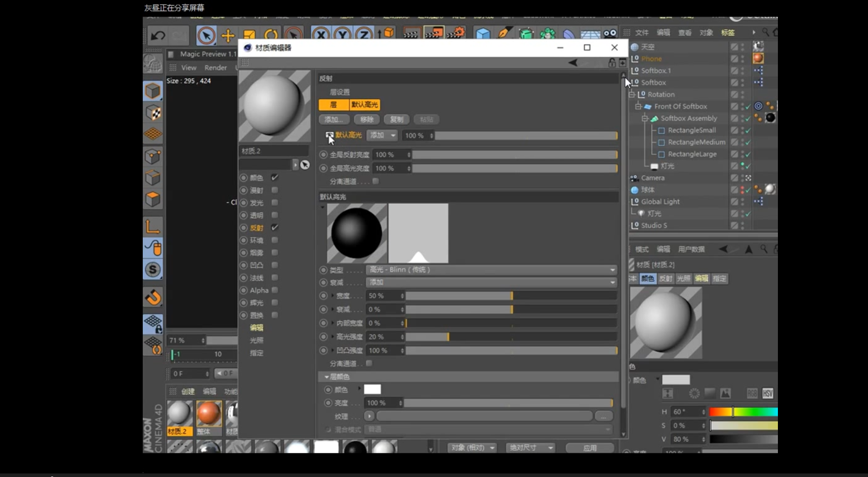Click the HSV color mode icon
Image resolution: width=868 pixels, height=477 pixels.
767,394
